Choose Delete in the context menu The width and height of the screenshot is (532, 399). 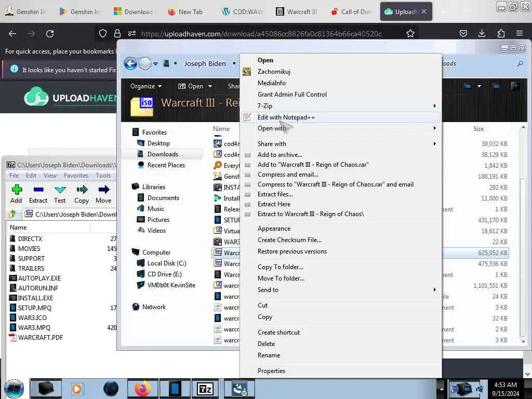(340, 344)
